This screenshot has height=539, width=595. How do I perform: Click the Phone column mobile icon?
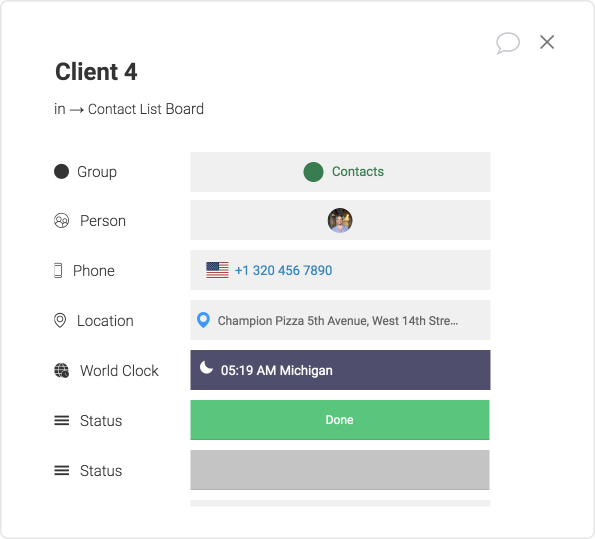[58, 271]
